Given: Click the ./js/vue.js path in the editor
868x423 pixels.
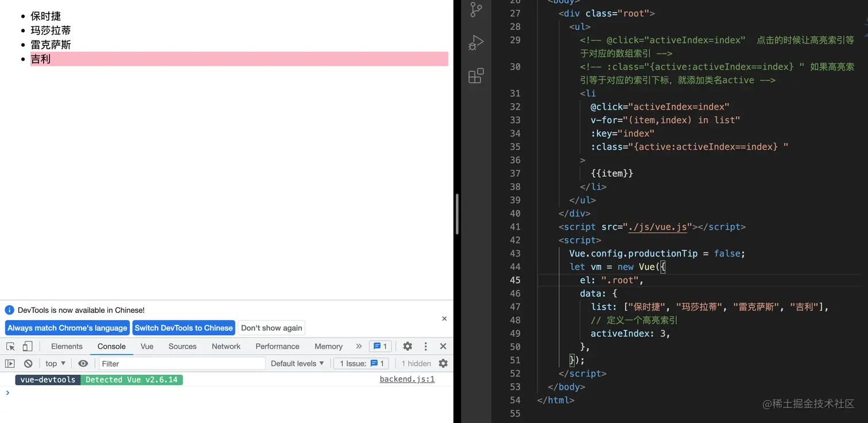Looking at the screenshot, I should point(657,227).
